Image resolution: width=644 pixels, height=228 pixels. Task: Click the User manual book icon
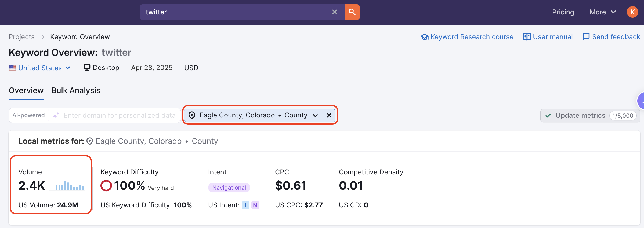(527, 37)
